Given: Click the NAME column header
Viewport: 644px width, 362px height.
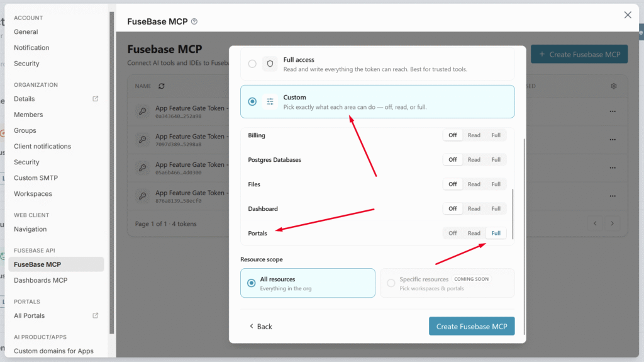Looking at the screenshot, I should (143, 86).
